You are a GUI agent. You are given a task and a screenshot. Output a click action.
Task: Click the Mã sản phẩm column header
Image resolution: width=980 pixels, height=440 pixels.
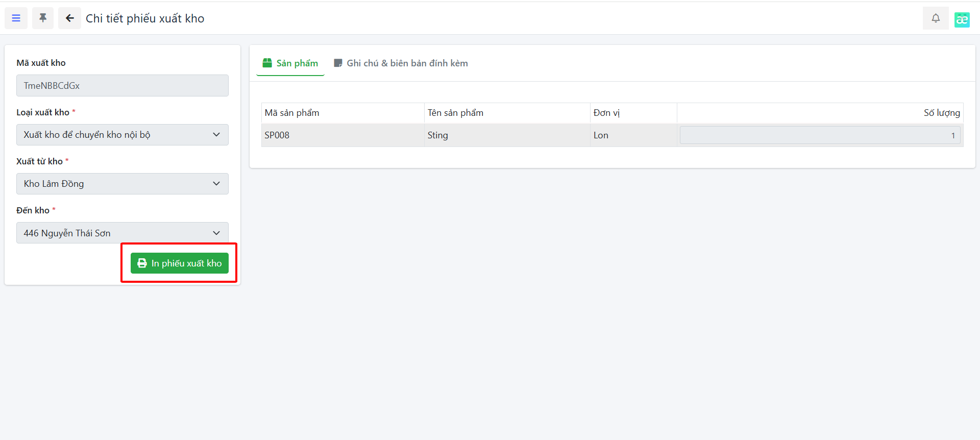tap(292, 113)
